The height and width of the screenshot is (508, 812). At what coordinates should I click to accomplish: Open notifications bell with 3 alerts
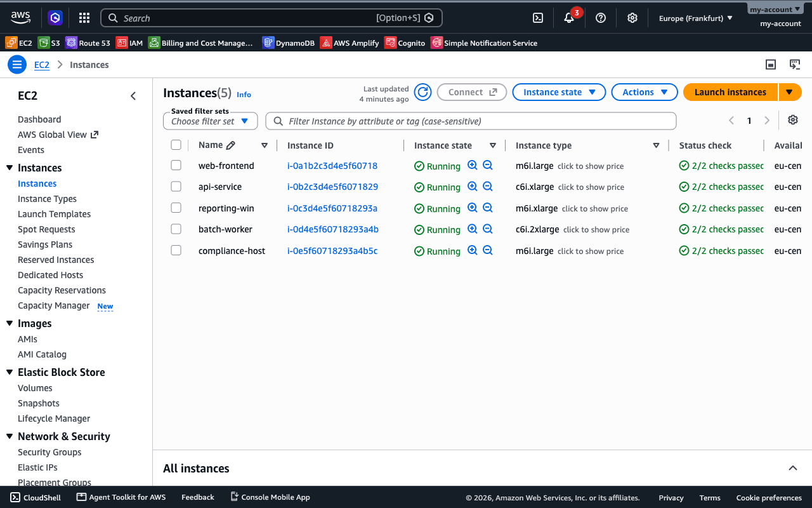pos(570,17)
